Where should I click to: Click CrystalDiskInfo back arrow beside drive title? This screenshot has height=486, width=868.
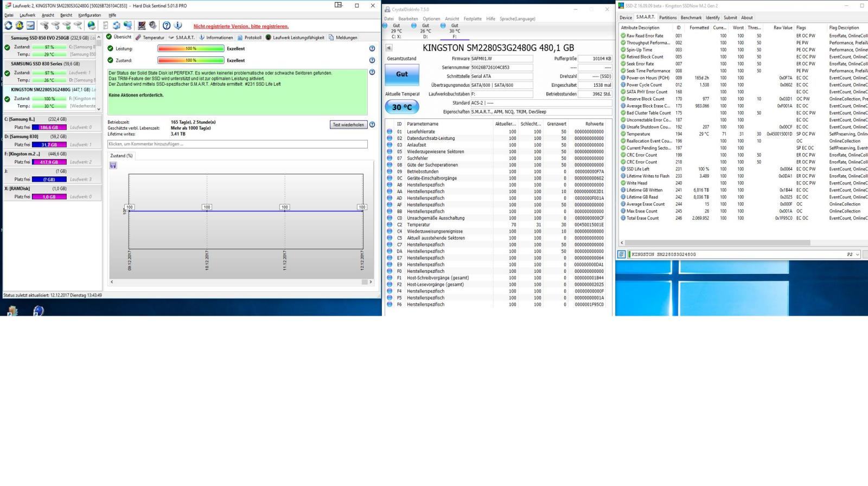389,48
